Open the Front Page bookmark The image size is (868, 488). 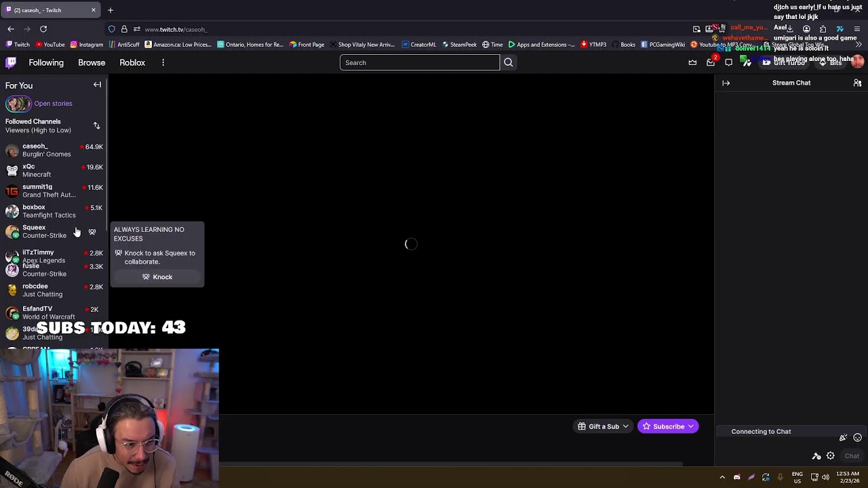(x=307, y=45)
